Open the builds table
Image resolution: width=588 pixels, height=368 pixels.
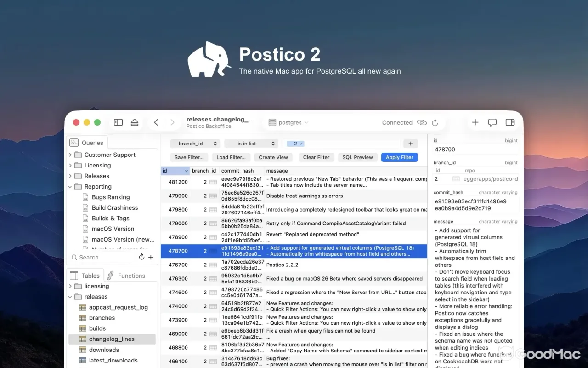[x=97, y=328]
